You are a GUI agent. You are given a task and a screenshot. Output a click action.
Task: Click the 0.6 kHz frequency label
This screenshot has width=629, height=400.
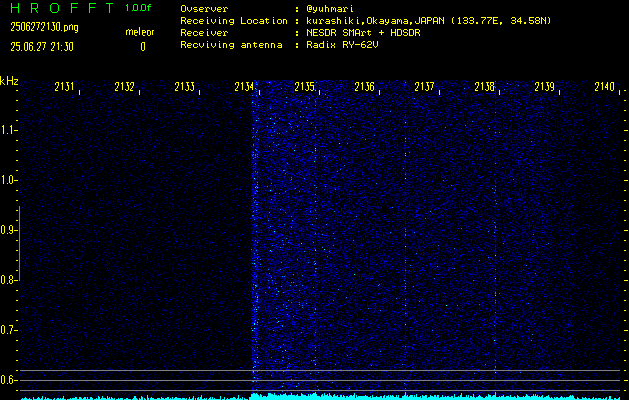point(7,380)
